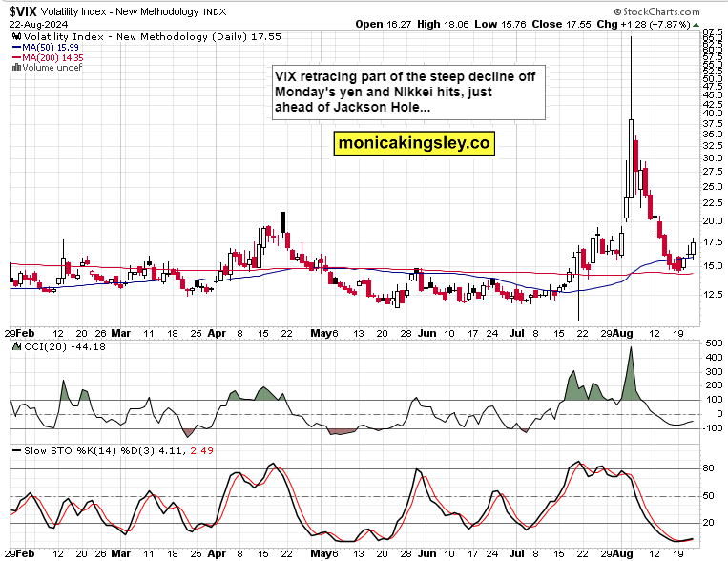The width and height of the screenshot is (728, 561).
Task: Select the Apr month label on price axis
Action: pyautogui.click(x=217, y=334)
